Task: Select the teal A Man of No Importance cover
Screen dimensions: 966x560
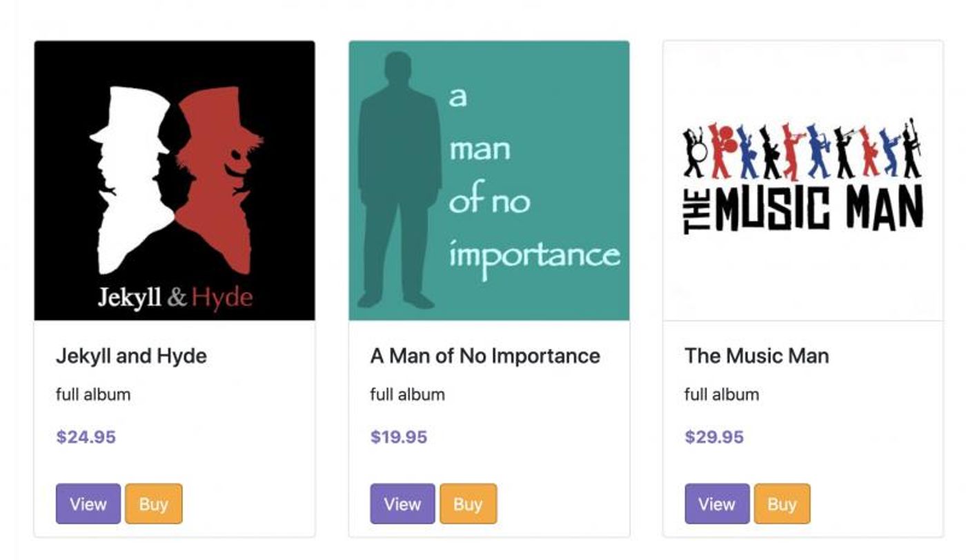Action: pyautogui.click(x=489, y=181)
